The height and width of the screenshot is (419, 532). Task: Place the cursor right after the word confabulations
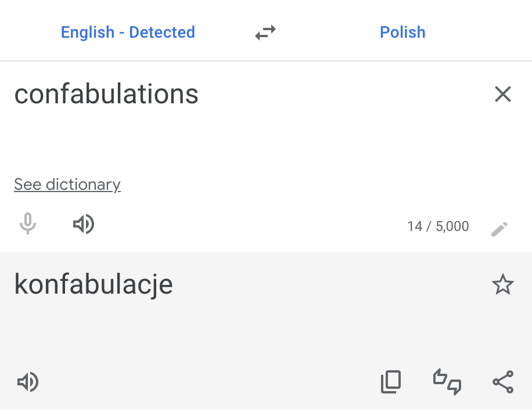[200, 94]
